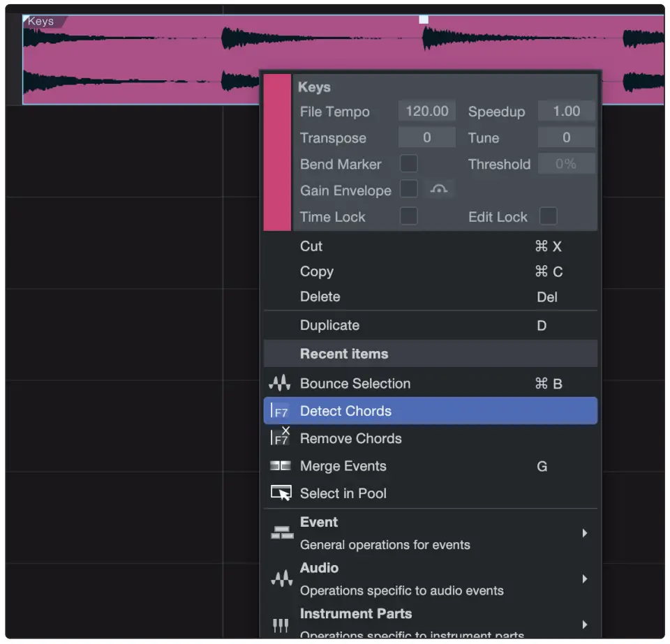Expand the Event submenu arrow

(x=585, y=533)
